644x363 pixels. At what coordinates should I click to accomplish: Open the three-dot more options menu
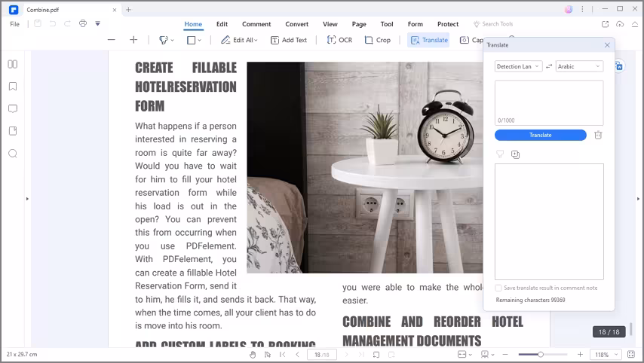click(x=582, y=9)
